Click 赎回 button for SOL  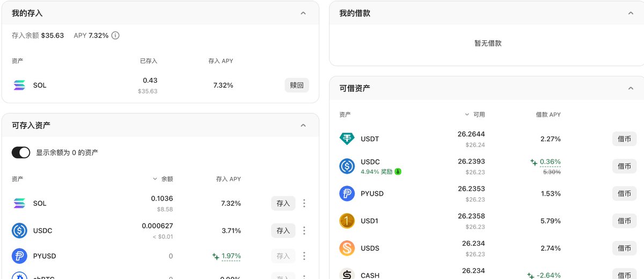pos(297,85)
